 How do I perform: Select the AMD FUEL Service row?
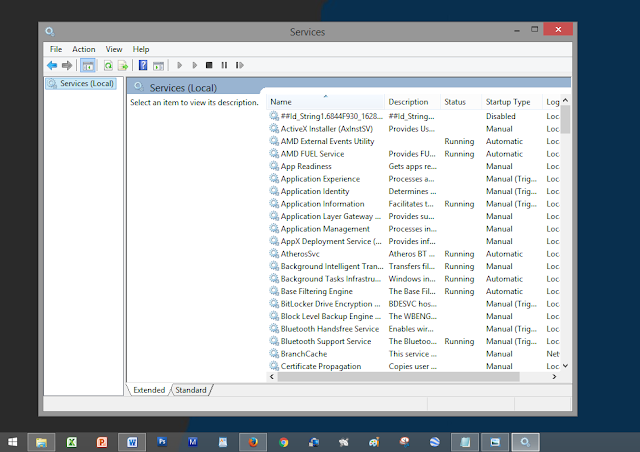coord(414,154)
